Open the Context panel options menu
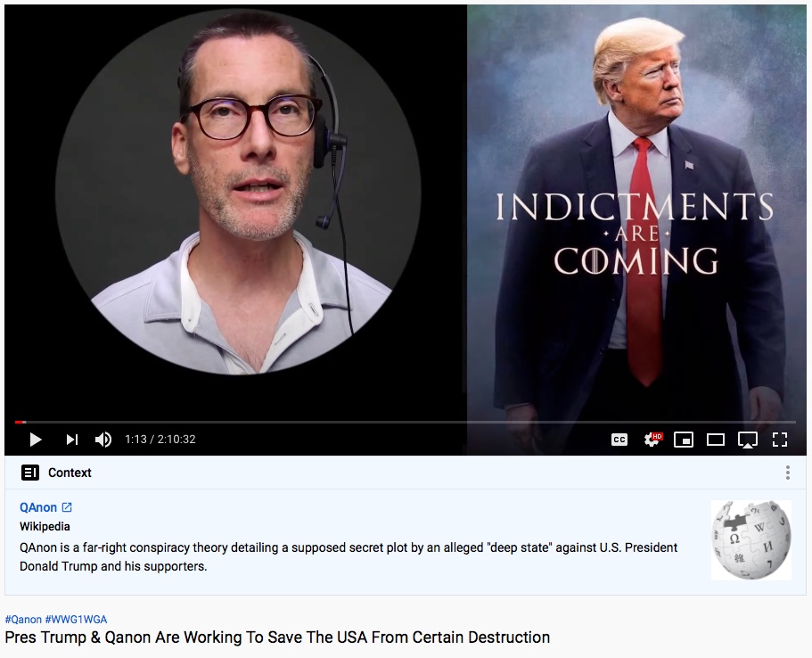Viewport: 812px width, 658px height. 788,473
